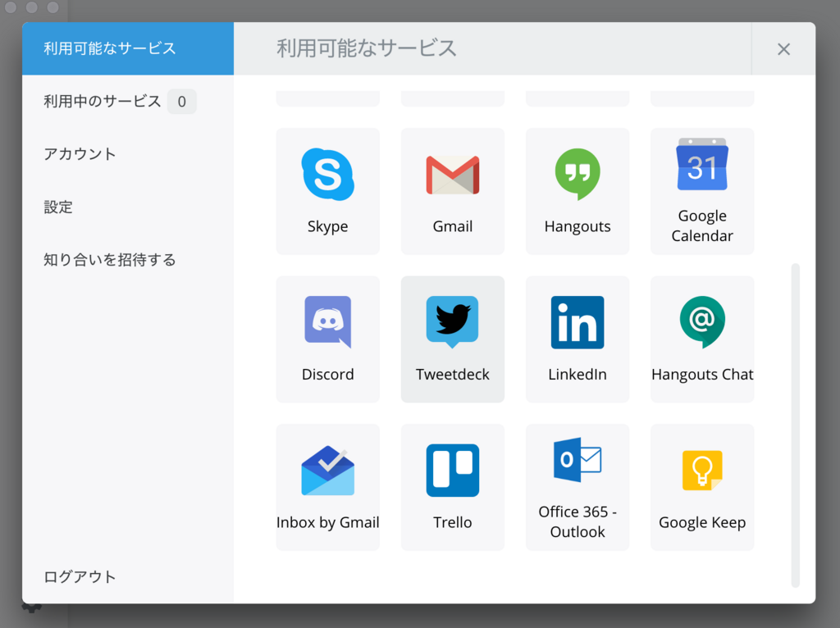
Task: Open the 利用可能なサービス sidebar tab
Action: click(127, 48)
